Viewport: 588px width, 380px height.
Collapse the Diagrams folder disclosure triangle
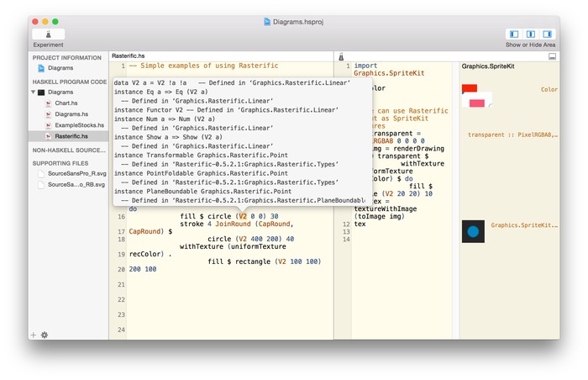[x=33, y=92]
